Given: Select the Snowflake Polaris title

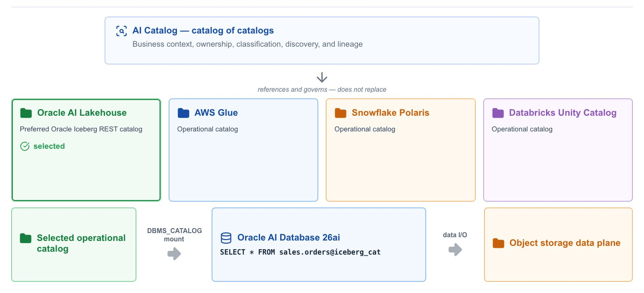Looking at the screenshot, I should click(x=391, y=113).
